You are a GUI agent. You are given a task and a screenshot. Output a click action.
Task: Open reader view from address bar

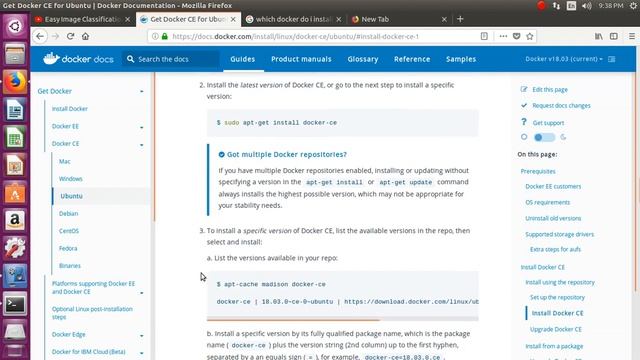click(484, 36)
